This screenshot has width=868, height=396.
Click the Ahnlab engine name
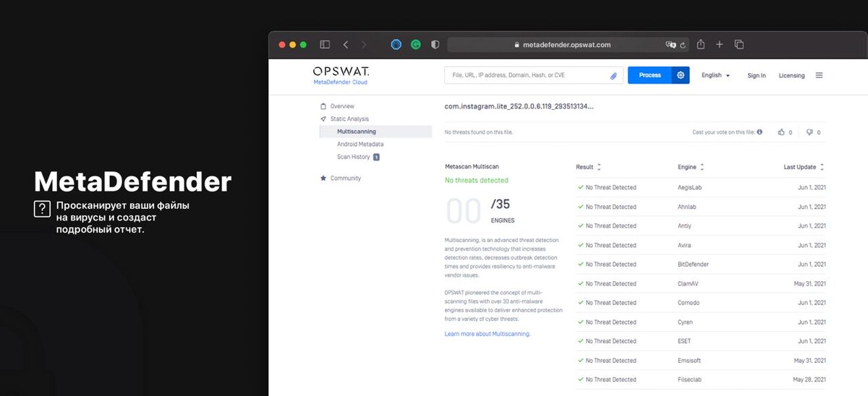(x=689, y=207)
